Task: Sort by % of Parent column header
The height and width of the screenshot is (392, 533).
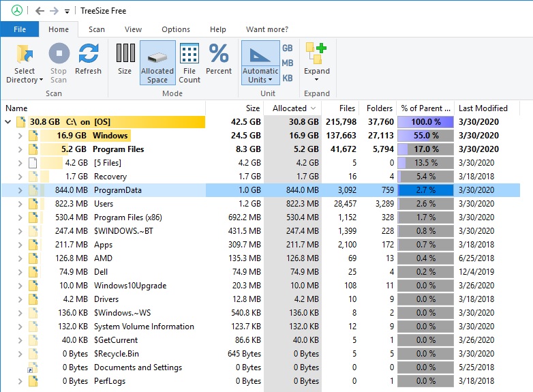Action: 425,108
